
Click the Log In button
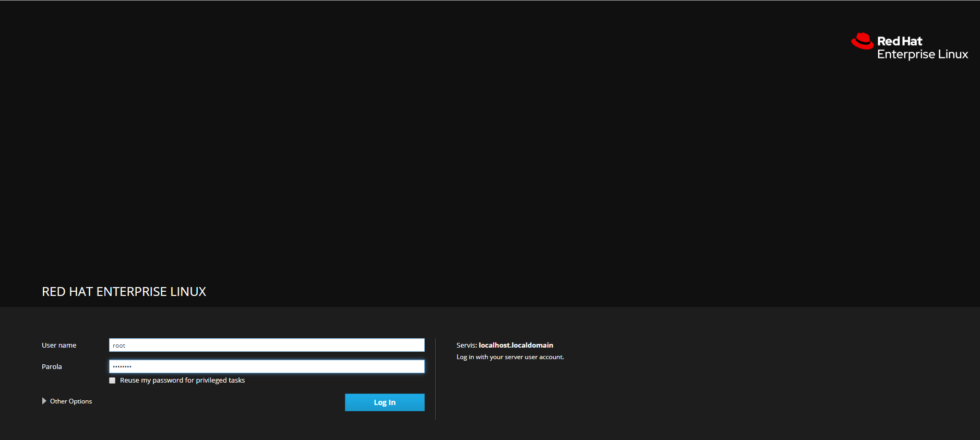pyautogui.click(x=385, y=402)
